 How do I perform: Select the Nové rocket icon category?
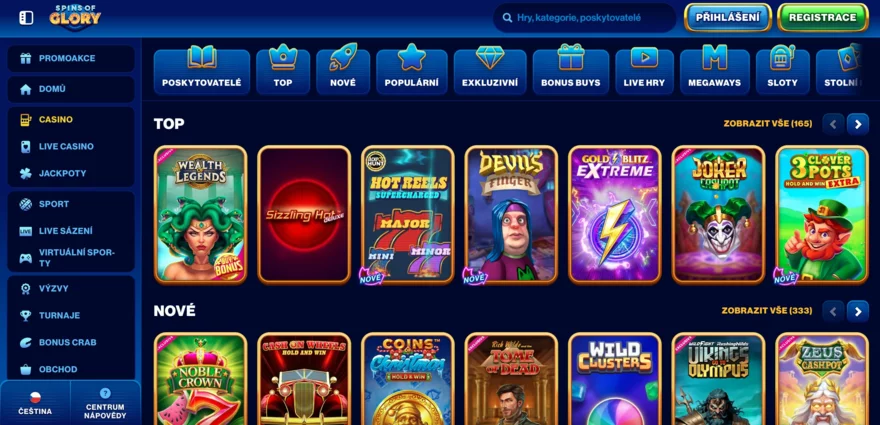[x=343, y=70]
